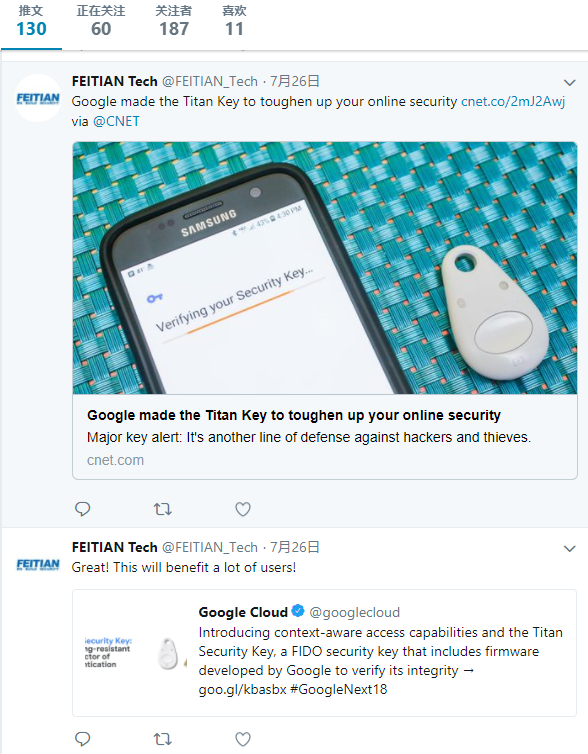Viewport: 588px width, 754px height.
Task: Open the Samsung phone article image
Action: pyautogui.click(x=325, y=268)
